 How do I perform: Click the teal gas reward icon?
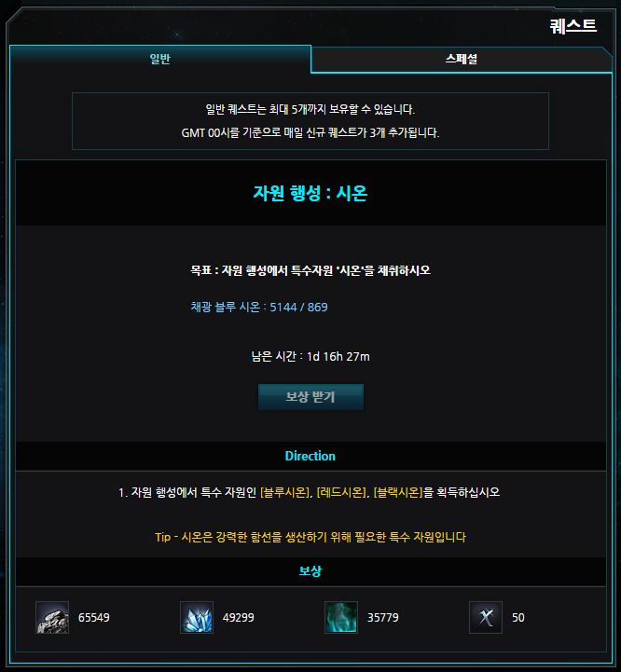pos(341,617)
